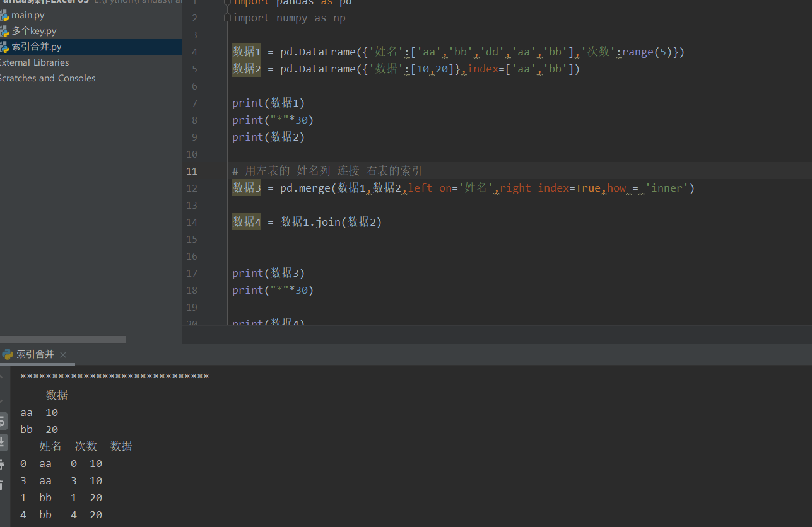Click the print(数据1) statement on line 7

[x=269, y=103]
